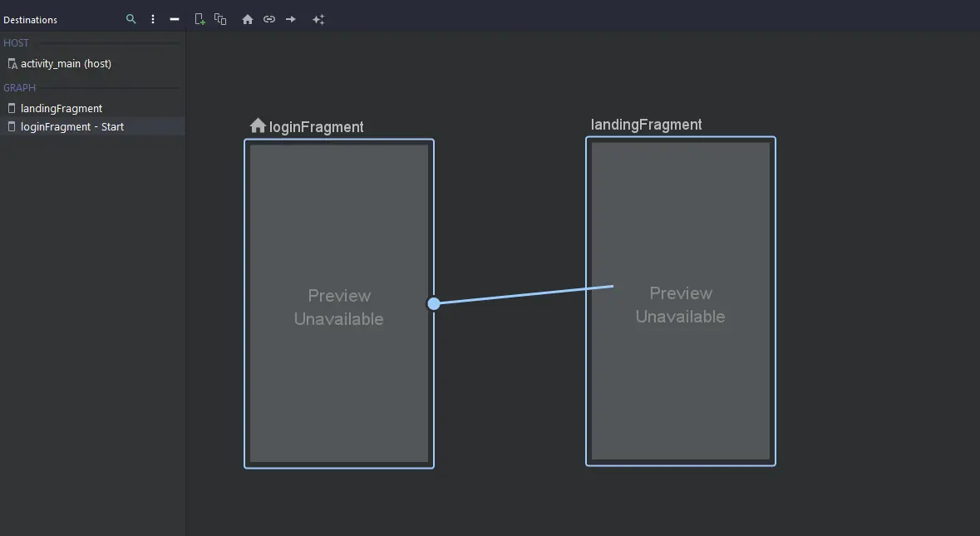Screen dimensions: 980x536
Task: Minimize the Destinations panel
Action: tap(175, 19)
